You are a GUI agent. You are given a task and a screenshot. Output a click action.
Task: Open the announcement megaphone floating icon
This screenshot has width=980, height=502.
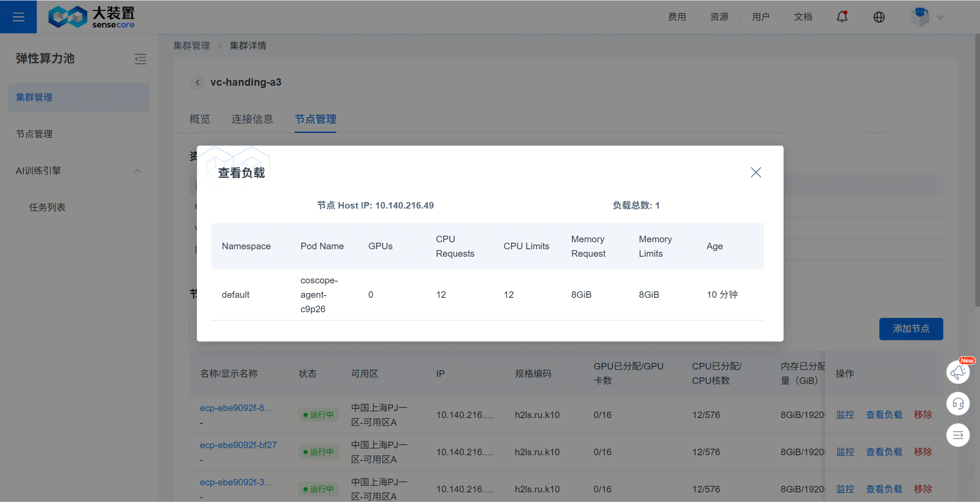pyautogui.click(x=958, y=372)
